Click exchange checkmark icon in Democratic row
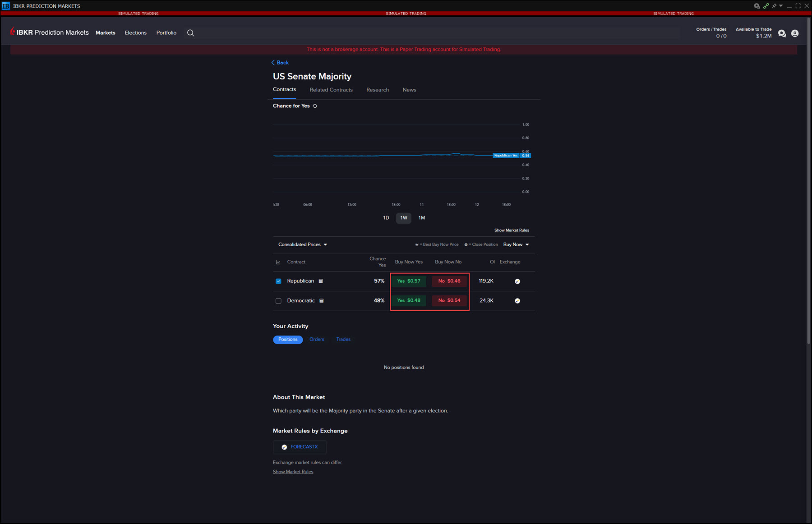 point(517,301)
